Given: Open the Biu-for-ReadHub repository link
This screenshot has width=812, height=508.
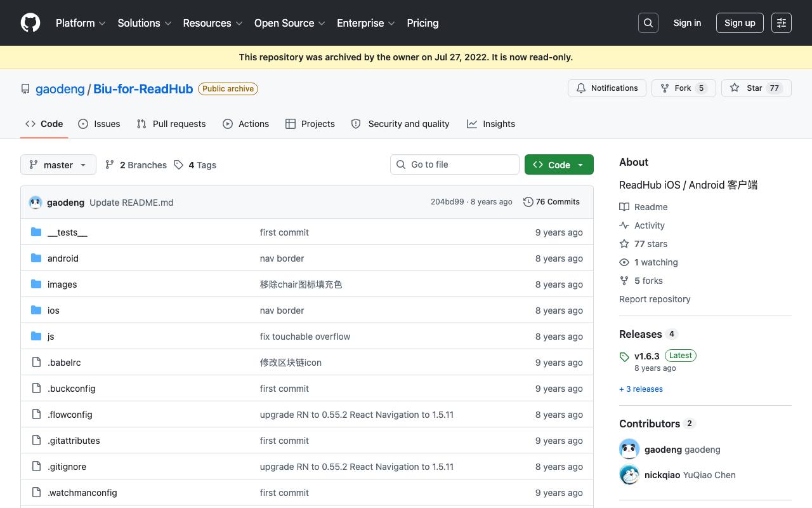Looking at the screenshot, I should (x=143, y=89).
